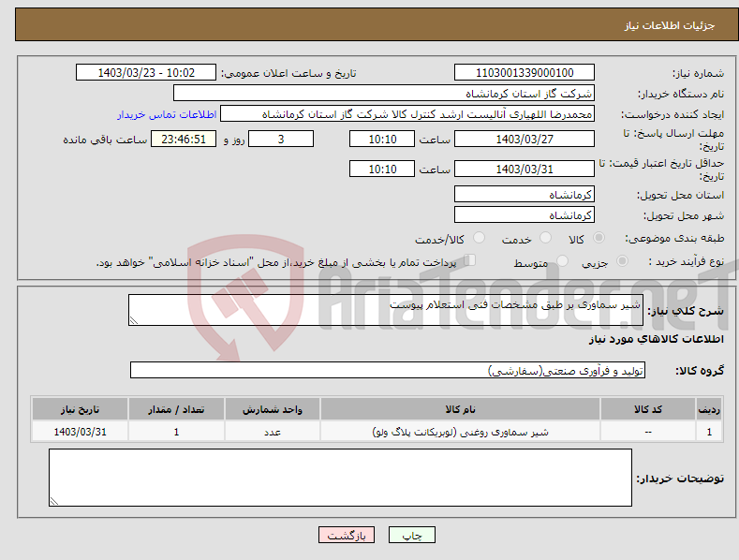This screenshot has width=739, height=560.
Task: Click the product code cell showing --
Action: point(648,432)
